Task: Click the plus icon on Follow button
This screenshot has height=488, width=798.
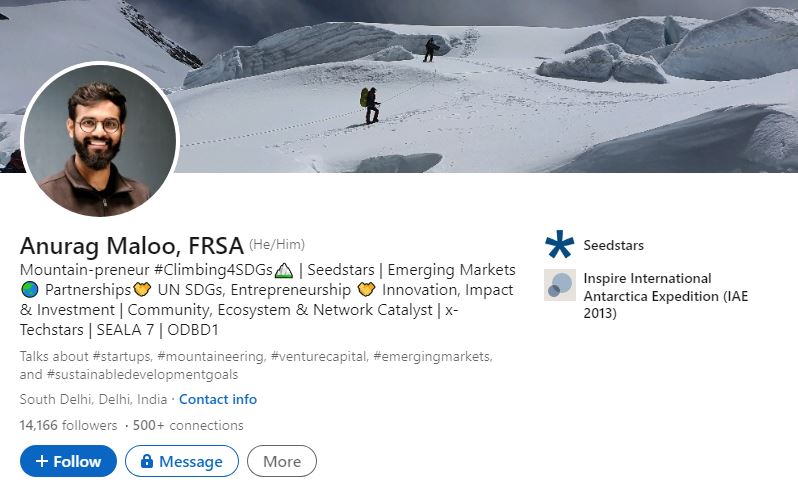Action: click(42, 461)
